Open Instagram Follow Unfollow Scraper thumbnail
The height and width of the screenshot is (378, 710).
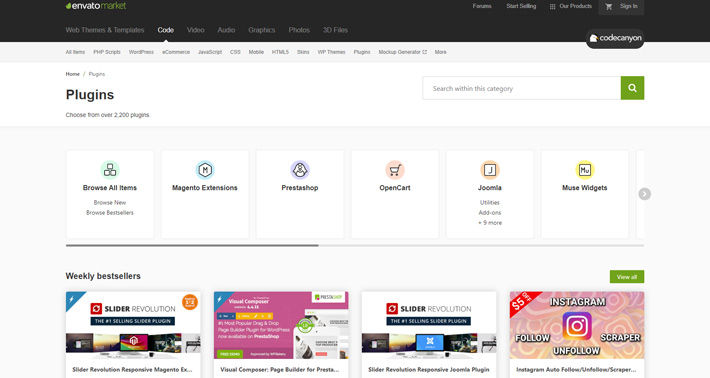click(x=577, y=325)
